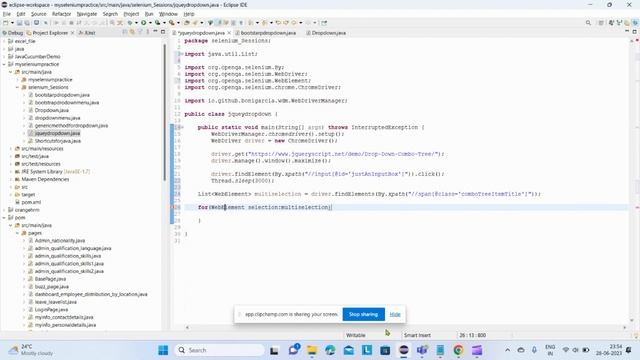Maximize the Project Explorer panel
Viewport: 640px width, 360px height.
[x=163, y=32]
